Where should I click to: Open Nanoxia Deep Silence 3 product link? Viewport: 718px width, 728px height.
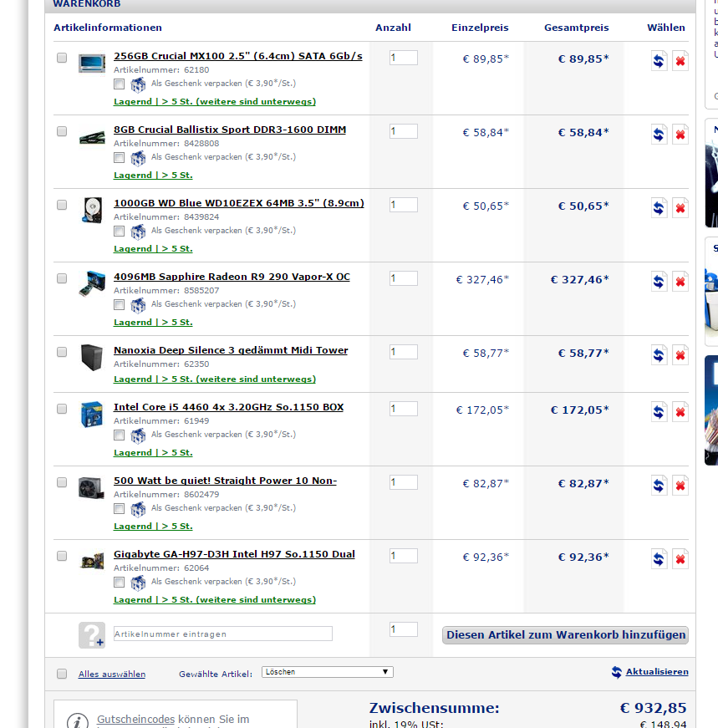pos(231,350)
